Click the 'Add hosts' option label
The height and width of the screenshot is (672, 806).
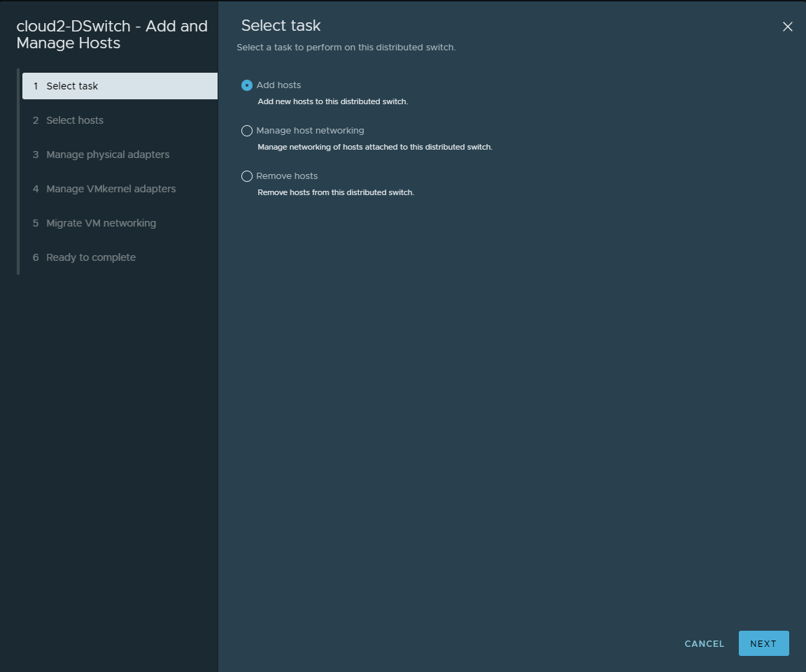pos(278,85)
